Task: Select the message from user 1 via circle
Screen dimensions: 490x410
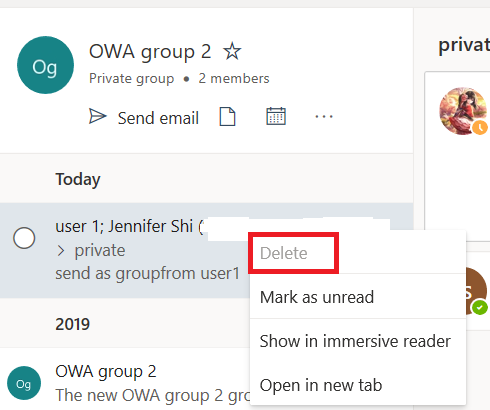Action: pyautogui.click(x=24, y=238)
